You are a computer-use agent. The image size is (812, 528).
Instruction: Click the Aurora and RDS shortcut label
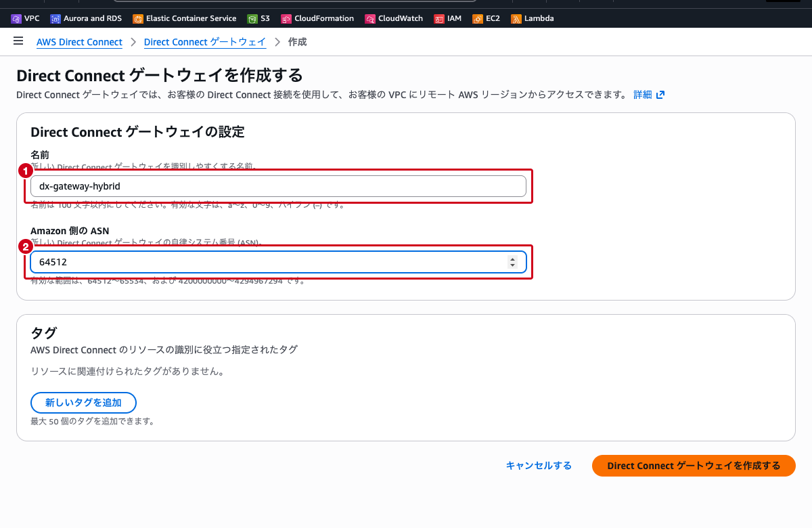click(x=93, y=19)
